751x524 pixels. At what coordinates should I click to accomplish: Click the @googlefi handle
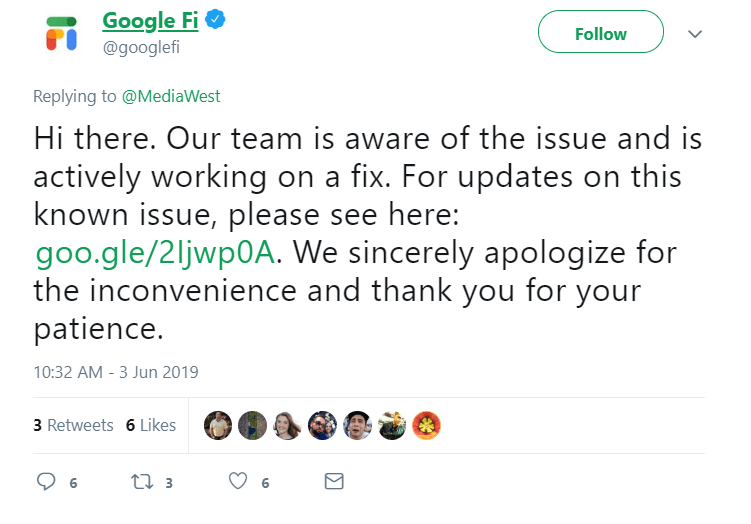[141, 47]
